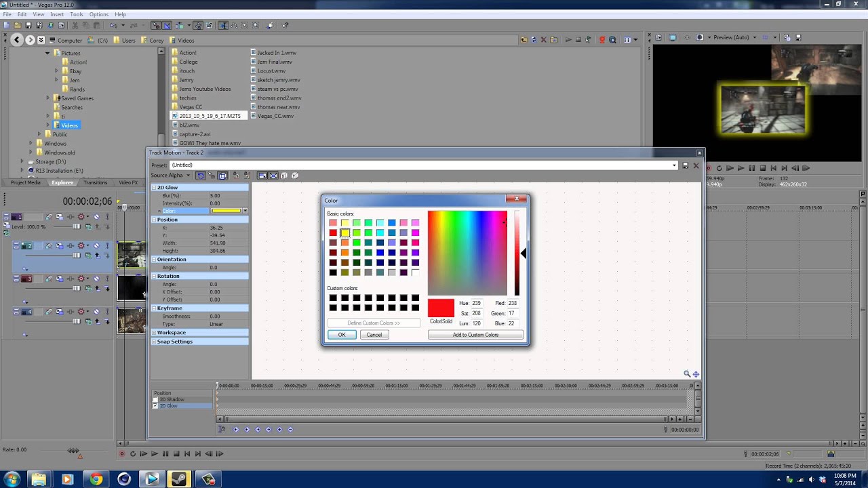Switch to the Transitions tab
868x488 pixels.
coord(96,182)
